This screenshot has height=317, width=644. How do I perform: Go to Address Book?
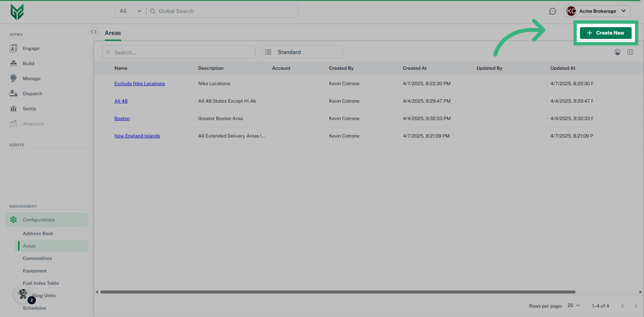38,233
